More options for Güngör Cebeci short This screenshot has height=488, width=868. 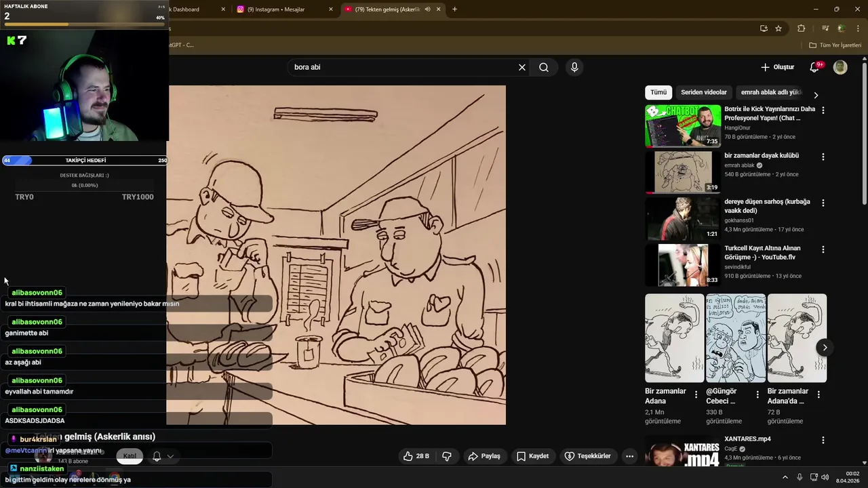pos(757,394)
